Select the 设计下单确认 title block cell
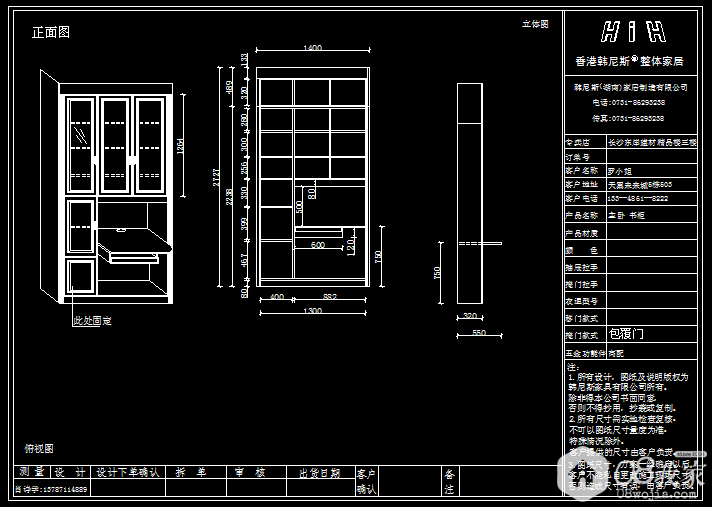Screen dimensions: 712x507 127,472
